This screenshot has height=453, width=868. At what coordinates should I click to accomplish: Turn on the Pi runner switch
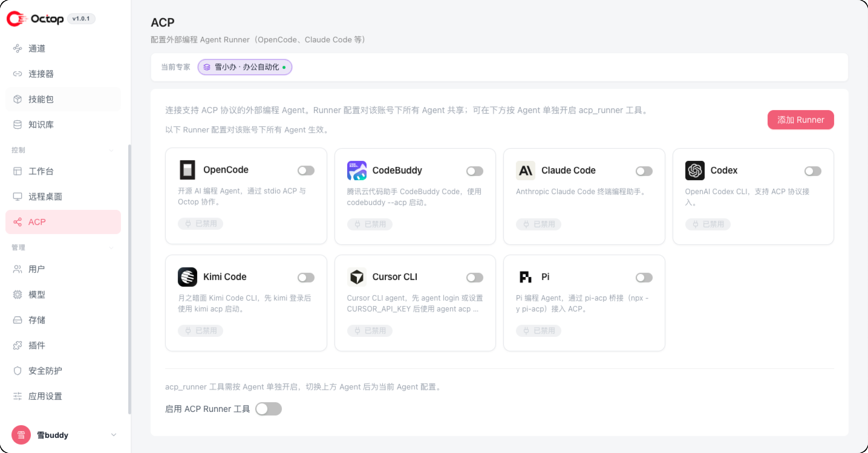click(644, 278)
